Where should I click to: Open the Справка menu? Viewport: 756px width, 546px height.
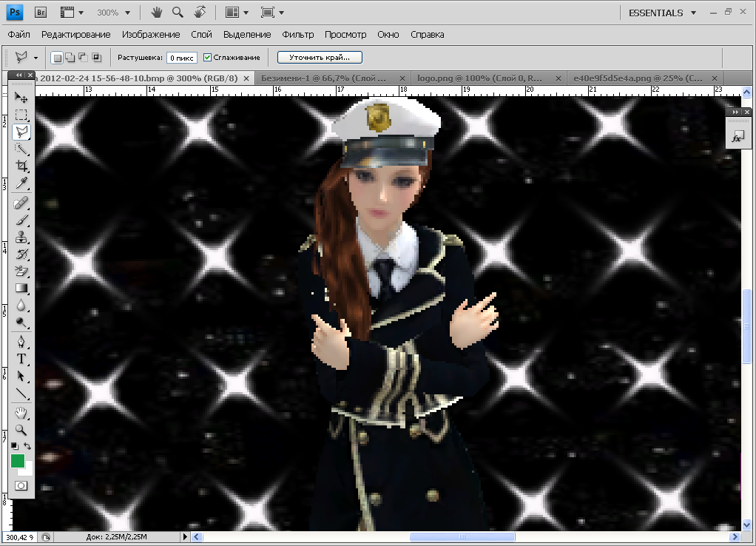[x=427, y=35]
